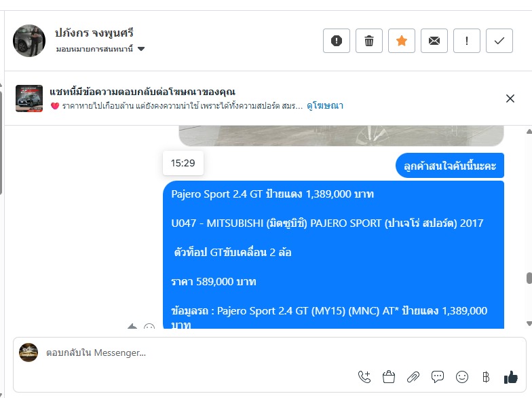Click the chat scrollbar down arrow
The width and height of the screenshot is (532, 398).
(529, 323)
